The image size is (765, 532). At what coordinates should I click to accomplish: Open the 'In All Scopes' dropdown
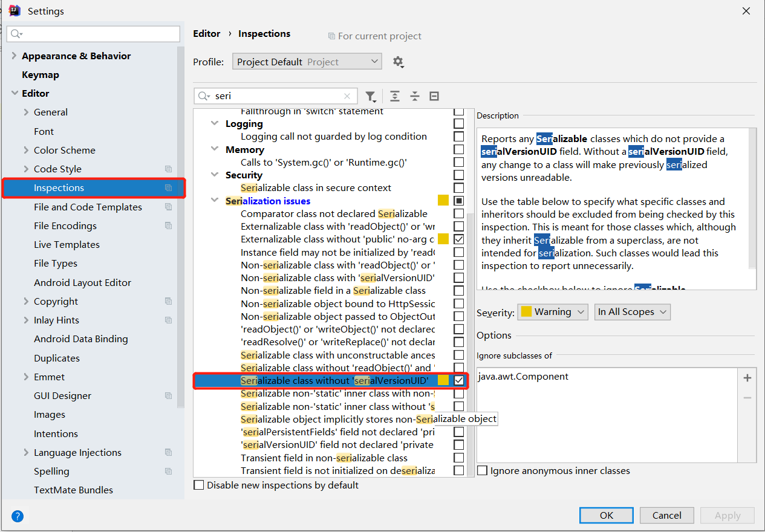point(632,312)
